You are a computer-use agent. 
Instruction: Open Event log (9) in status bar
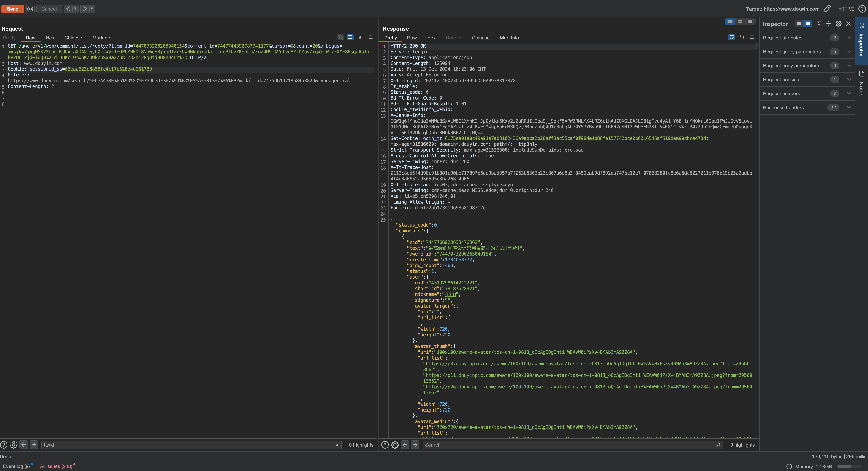tap(16, 466)
